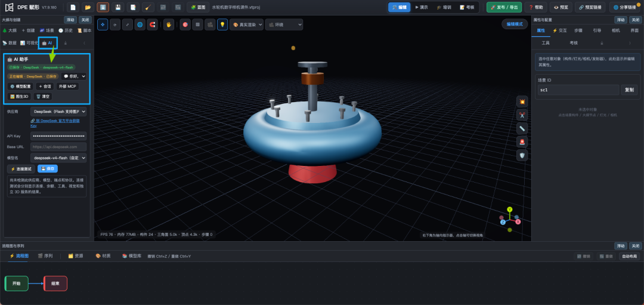Click the red siren alarm icon

point(522,142)
